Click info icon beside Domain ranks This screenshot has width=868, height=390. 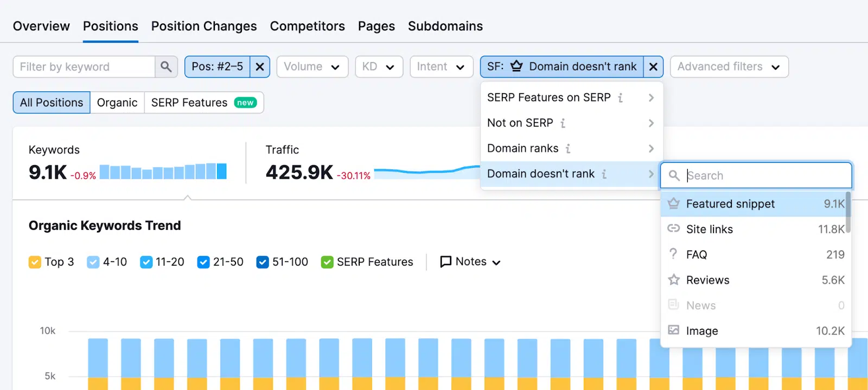click(568, 149)
